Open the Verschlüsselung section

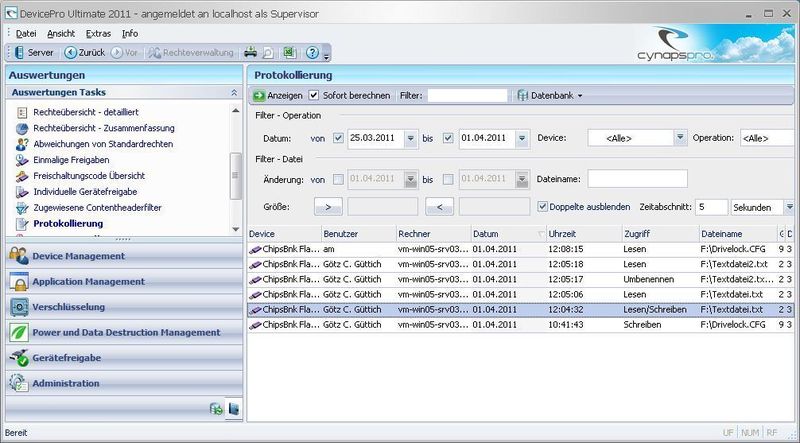[x=124, y=307]
